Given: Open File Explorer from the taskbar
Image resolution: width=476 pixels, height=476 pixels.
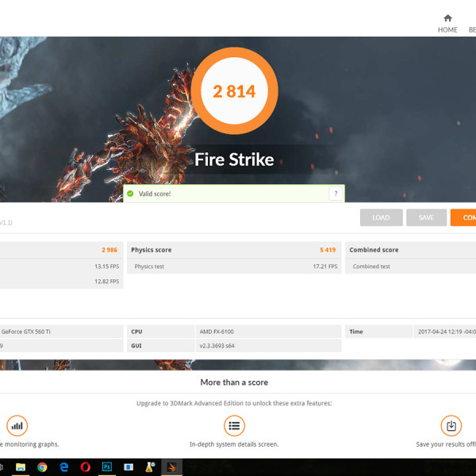Looking at the screenshot, I should tap(21, 467).
